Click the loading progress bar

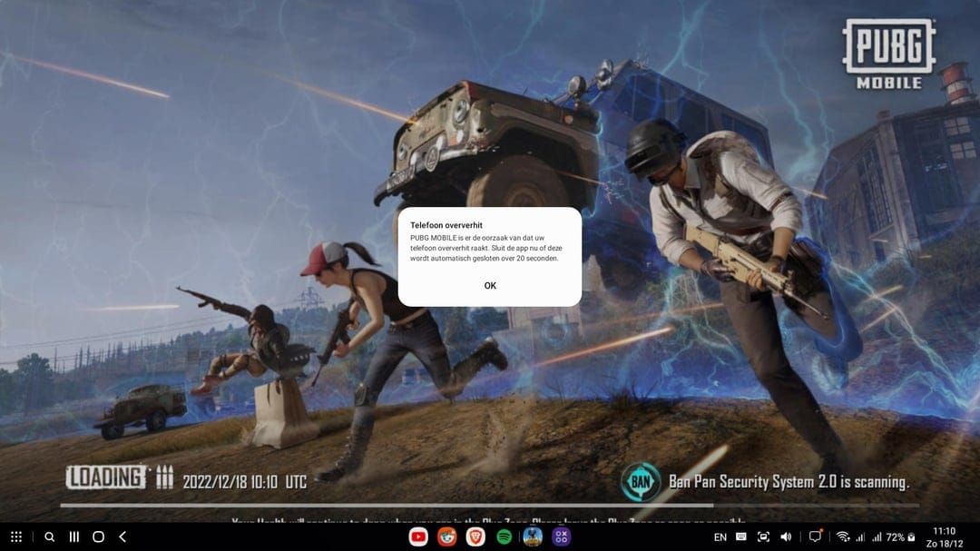pos(489,505)
